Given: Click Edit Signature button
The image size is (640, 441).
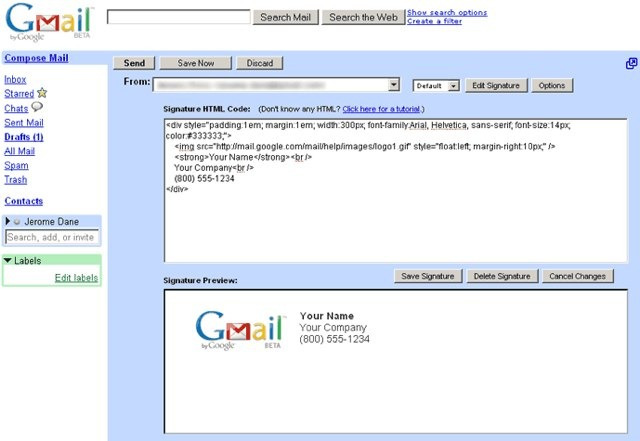Looking at the screenshot, I should 496,85.
